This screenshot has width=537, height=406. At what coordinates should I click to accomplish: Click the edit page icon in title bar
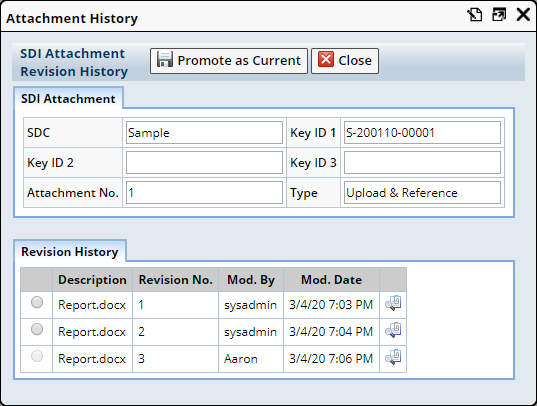pyautogui.click(x=475, y=15)
